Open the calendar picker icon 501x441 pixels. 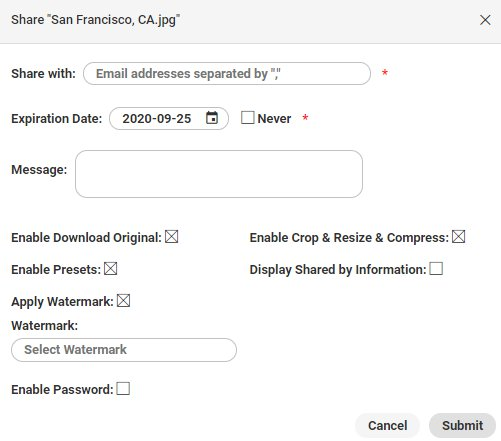click(212, 118)
